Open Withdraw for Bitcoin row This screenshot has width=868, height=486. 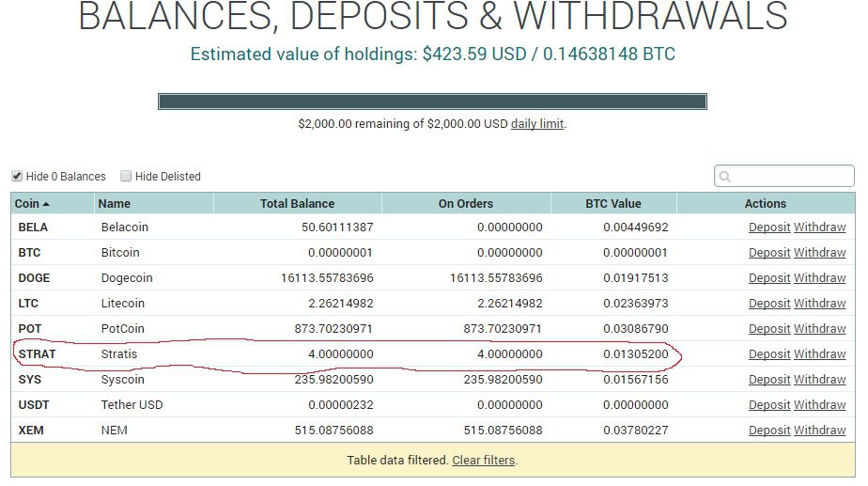820,253
